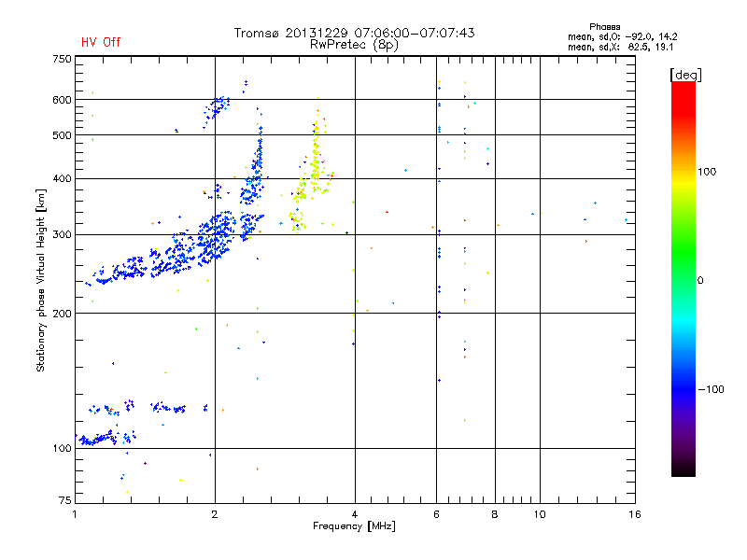Screen dimensions: 747x560
Task: Click the mean, sd,X phase value line
Action: [620, 48]
